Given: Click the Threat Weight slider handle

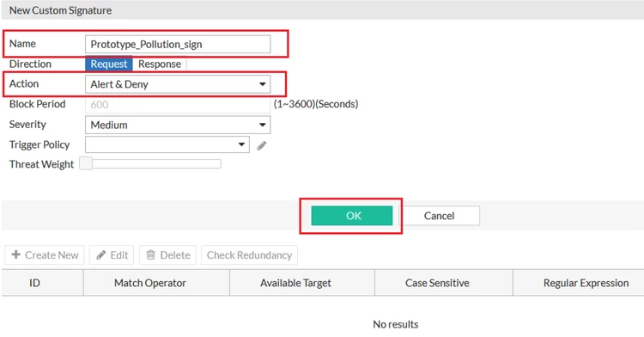Looking at the screenshot, I should pyautogui.click(x=86, y=163).
